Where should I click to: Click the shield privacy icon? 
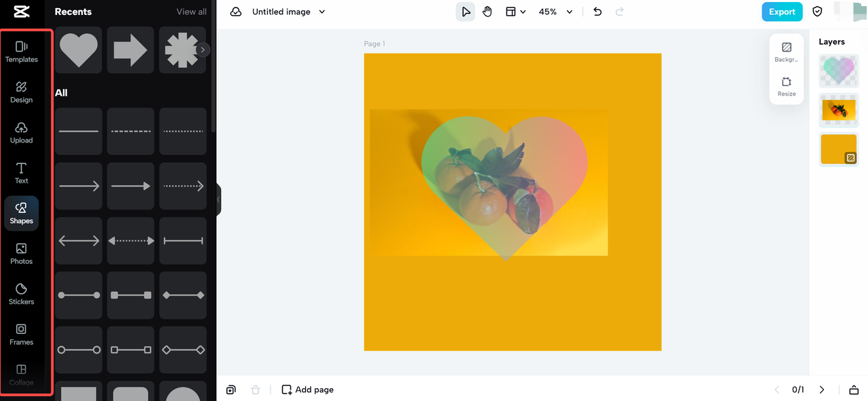pos(817,12)
